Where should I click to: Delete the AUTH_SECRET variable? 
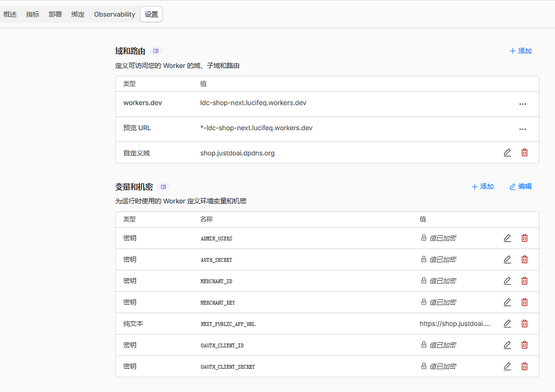pos(525,260)
